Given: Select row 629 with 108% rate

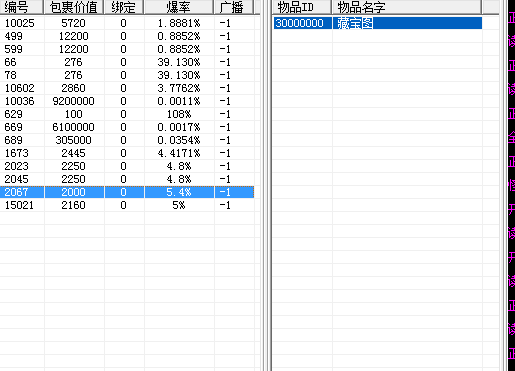Looking at the screenshot, I should 127,114.
